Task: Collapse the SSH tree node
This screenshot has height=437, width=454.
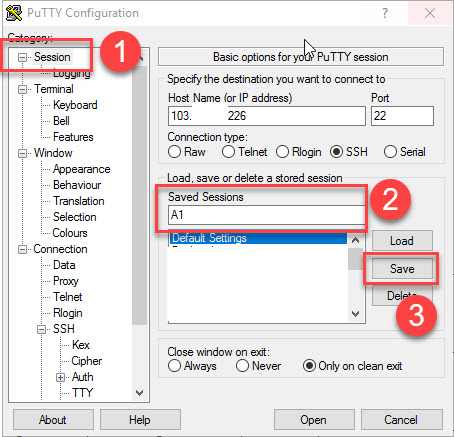Action: tap(42, 329)
